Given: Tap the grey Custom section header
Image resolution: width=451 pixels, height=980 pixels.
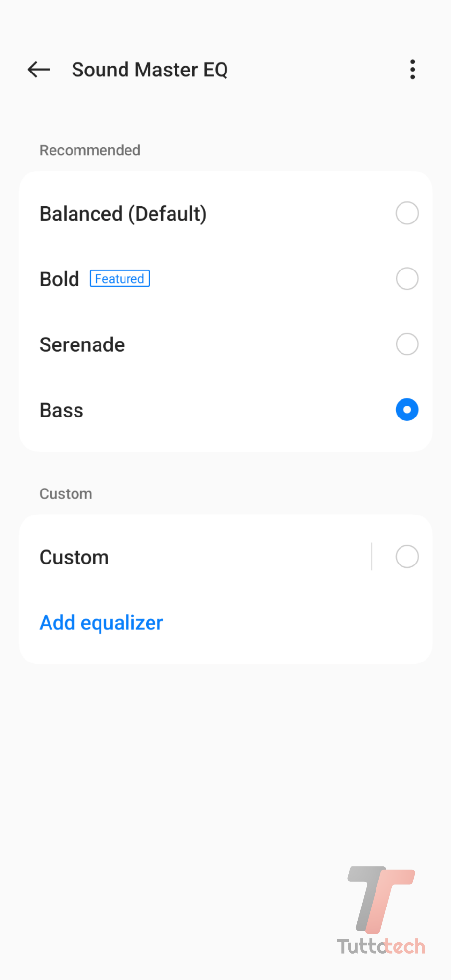Looking at the screenshot, I should click(66, 494).
